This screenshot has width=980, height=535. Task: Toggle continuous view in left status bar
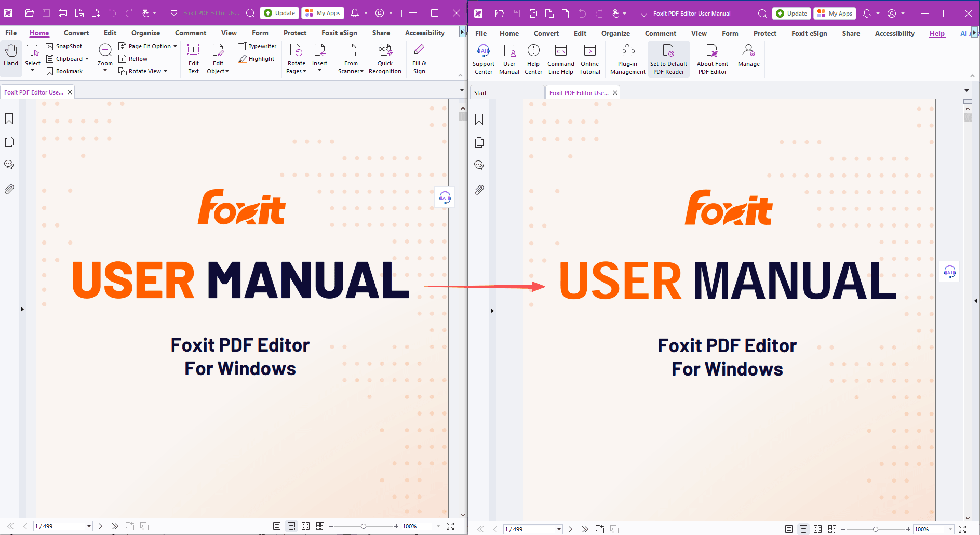coord(291,526)
